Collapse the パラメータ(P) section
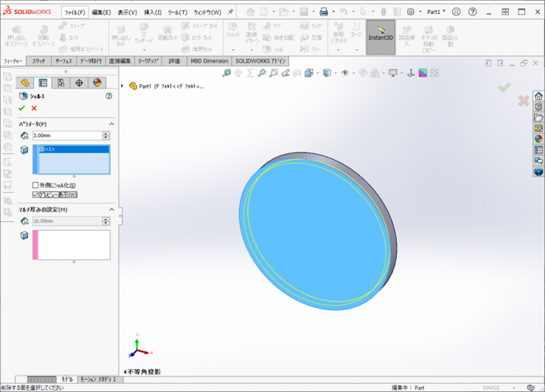545x392 pixels. coord(111,124)
